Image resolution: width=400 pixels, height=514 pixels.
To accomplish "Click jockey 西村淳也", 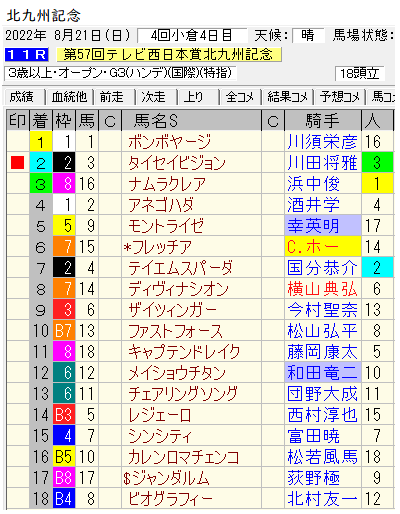I will (x=322, y=415).
